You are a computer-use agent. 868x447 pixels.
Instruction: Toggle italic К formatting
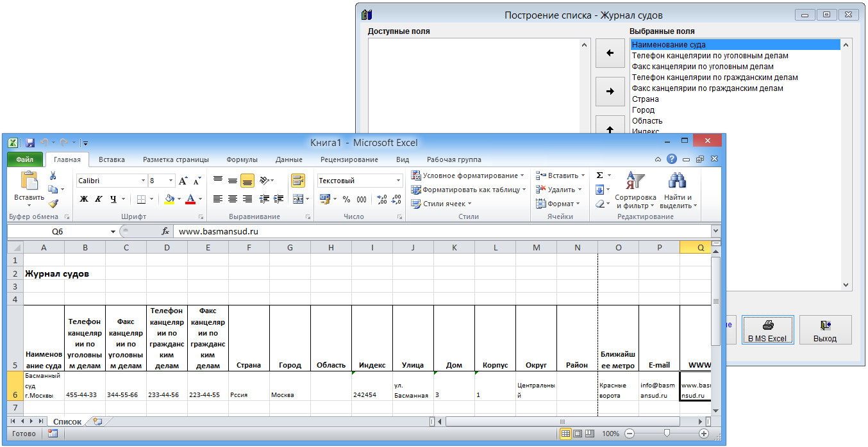pyautogui.click(x=99, y=199)
